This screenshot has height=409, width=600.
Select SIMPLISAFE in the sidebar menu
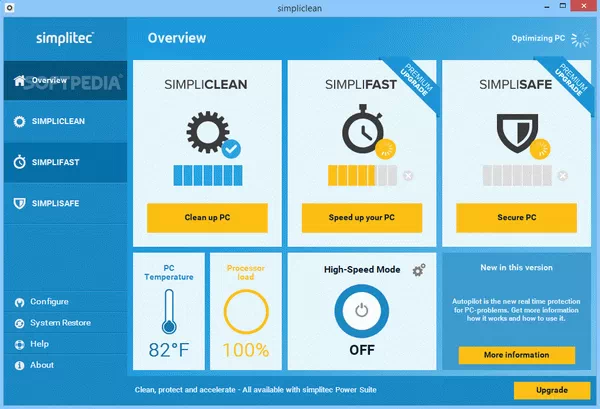[x=65, y=204]
